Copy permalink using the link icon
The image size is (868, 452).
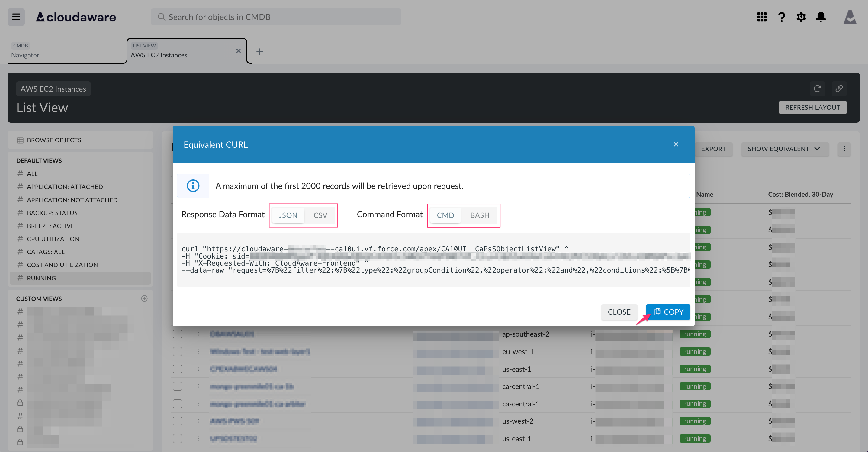click(839, 89)
